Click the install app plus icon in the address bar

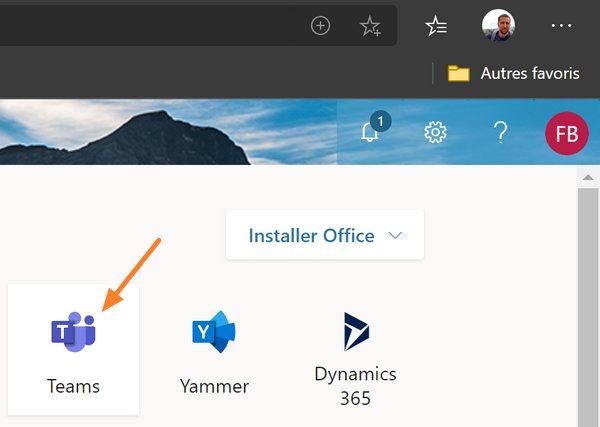click(320, 26)
